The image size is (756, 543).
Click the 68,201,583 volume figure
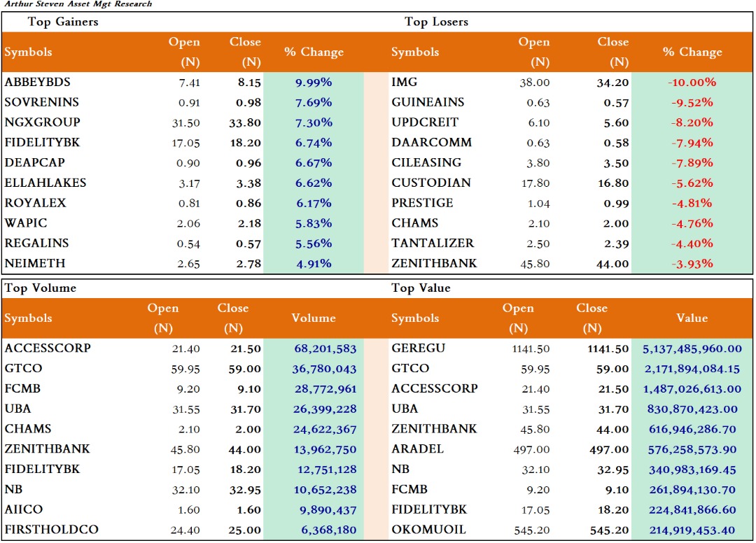pos(325,348)
